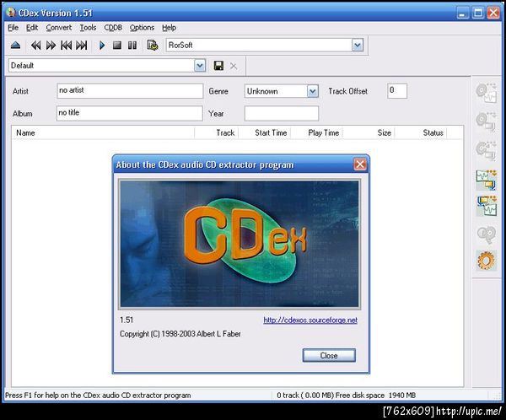Close the CDex main window
The height and width of the screenshot is (420, 506).
[493, 13]
